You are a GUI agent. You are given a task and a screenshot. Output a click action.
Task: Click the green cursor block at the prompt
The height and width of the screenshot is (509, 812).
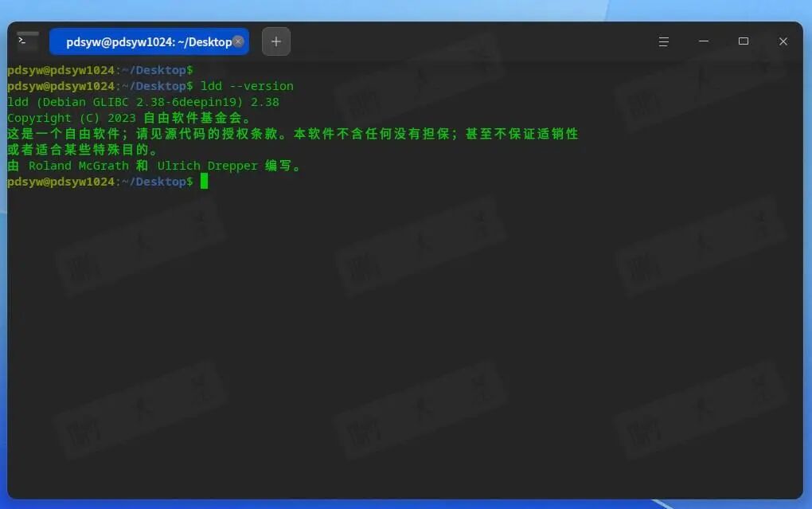tap(205, 182)
